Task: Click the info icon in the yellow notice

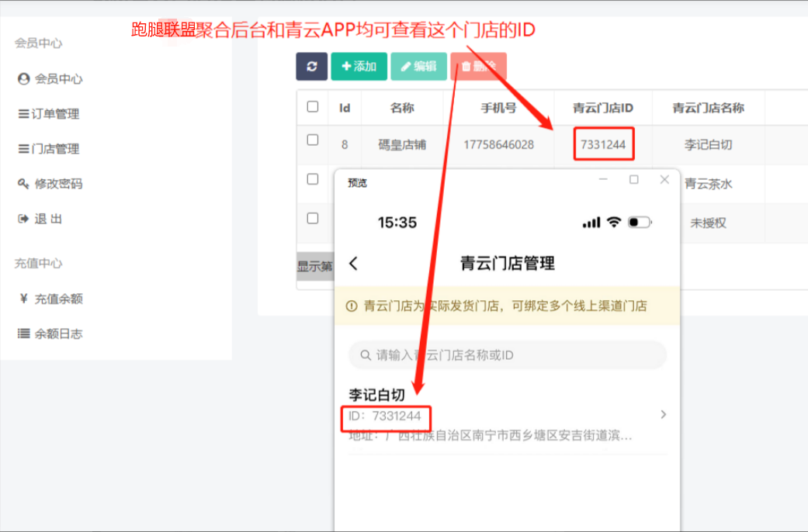Action: 352,306
